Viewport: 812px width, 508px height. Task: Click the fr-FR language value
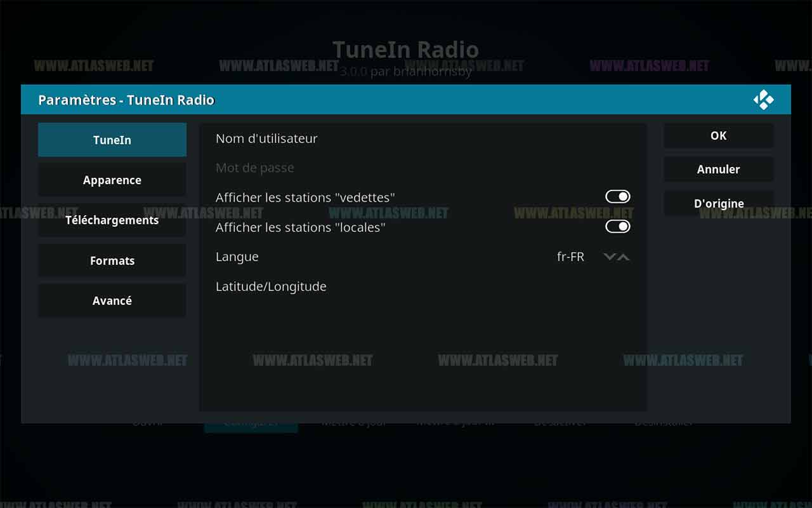(x=570, y=257)
